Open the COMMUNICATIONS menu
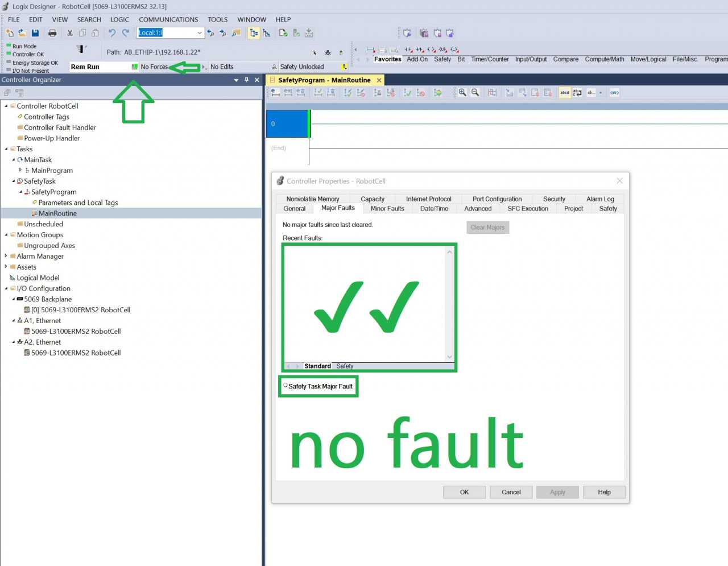 (x=168, y=19)
